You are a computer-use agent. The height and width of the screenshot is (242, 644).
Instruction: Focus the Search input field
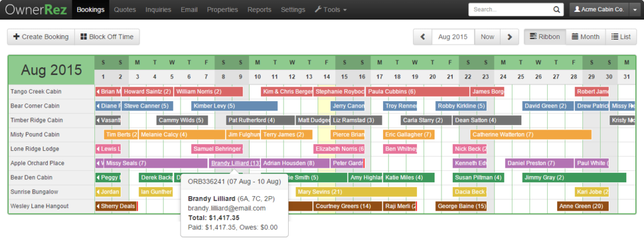coord(511,9)
